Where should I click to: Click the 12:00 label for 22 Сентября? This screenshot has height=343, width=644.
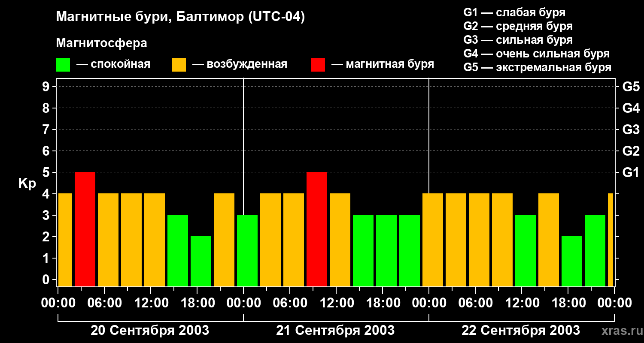pyautogui.click(x=522, y=303)
